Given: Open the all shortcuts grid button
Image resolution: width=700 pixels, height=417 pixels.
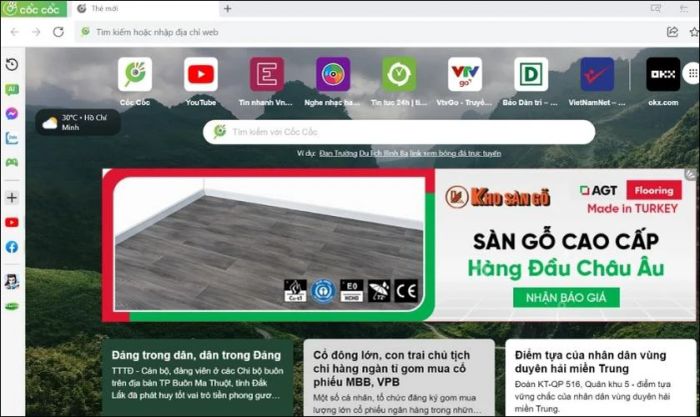Looking at the screenshot, I should pos(692,74).
